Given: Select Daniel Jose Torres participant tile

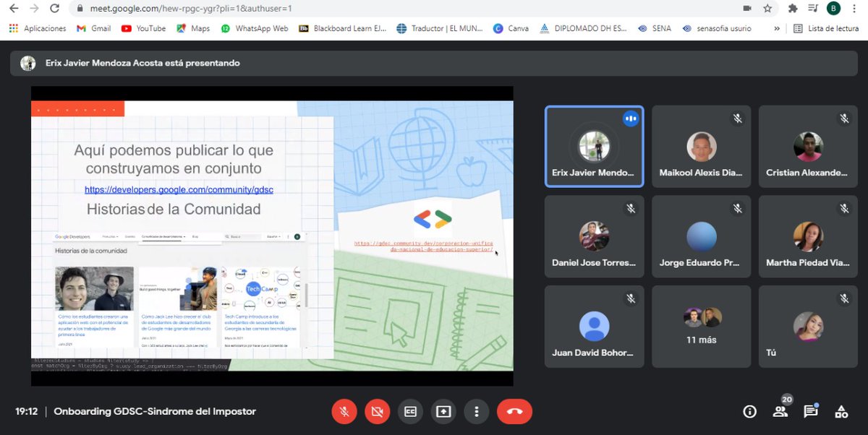Looking at the screenshot, I should pos(594,236).
